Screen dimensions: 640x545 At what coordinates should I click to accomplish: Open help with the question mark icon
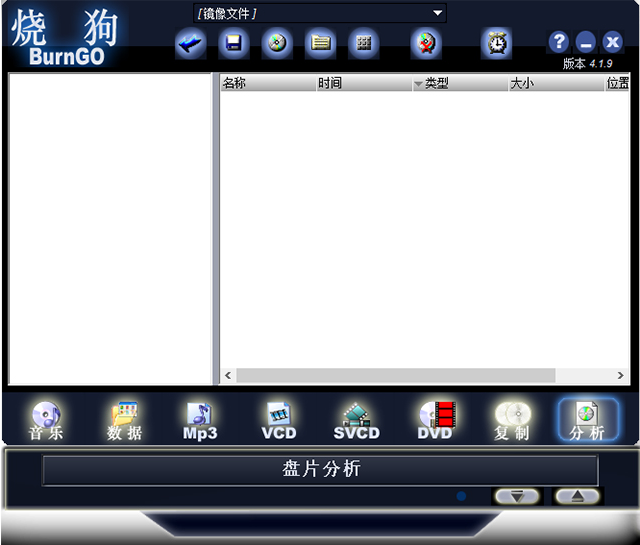(559, 42)
